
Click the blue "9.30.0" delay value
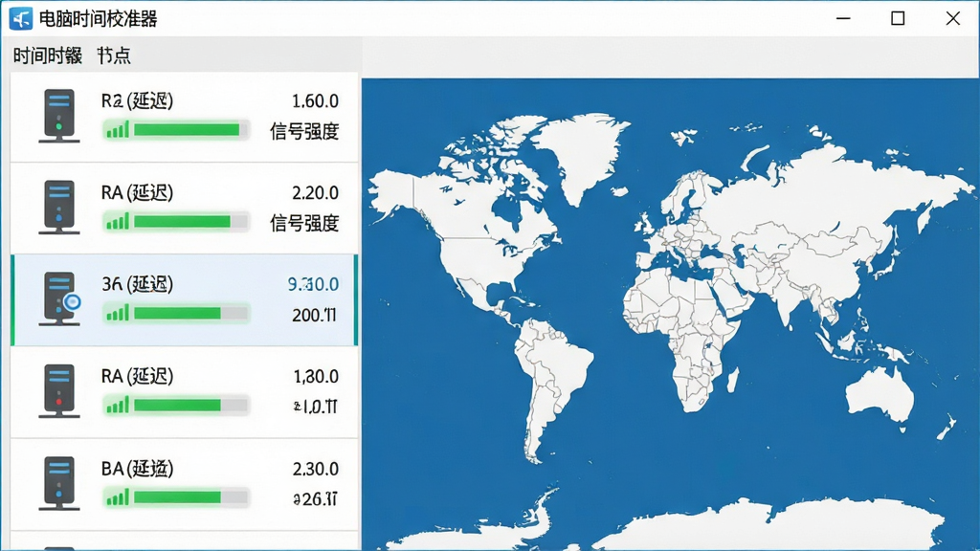point(313,285)
